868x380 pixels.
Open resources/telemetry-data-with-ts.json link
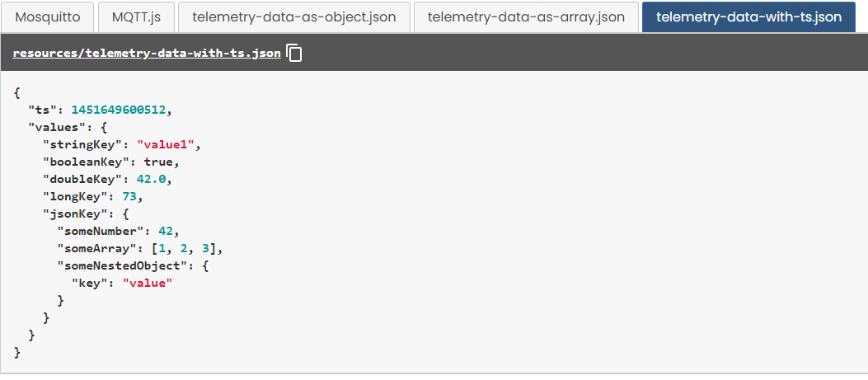(147, 54)
